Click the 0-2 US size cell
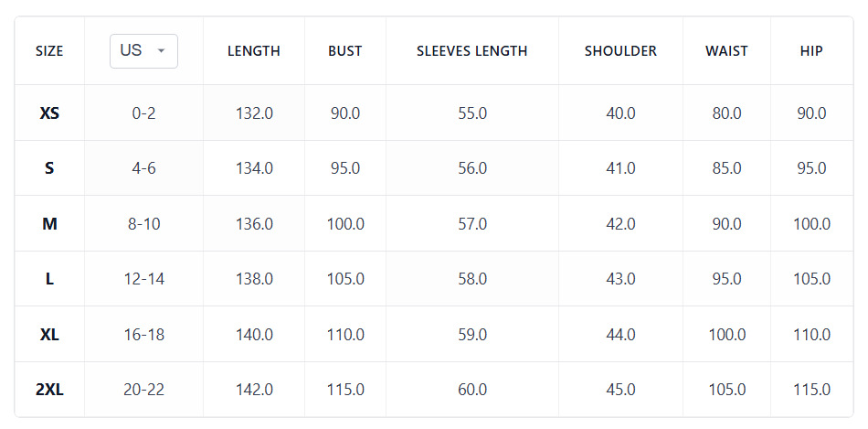 coord(143,113)
